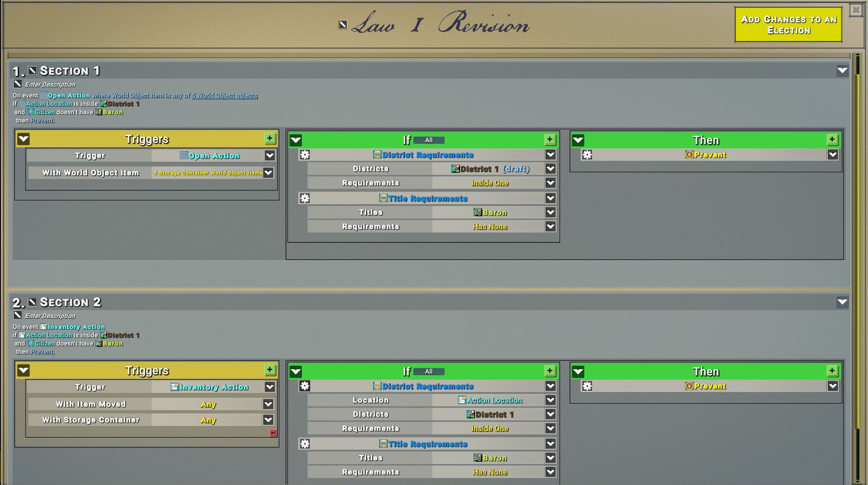
Task: Click the District 1 icon in the Districts row
Action: coord(456,169)
